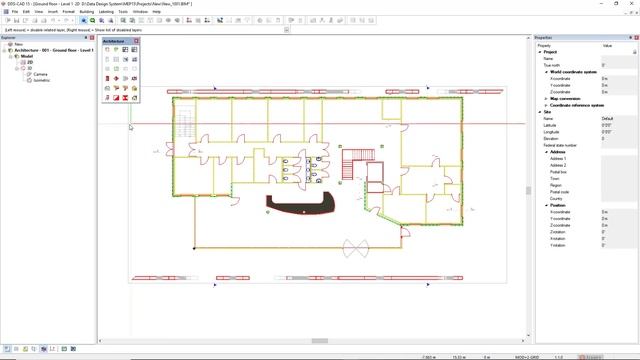Collapse the Position group in Properties
The width and height of the screenshot is (640, 360).
tap(546, 205)
